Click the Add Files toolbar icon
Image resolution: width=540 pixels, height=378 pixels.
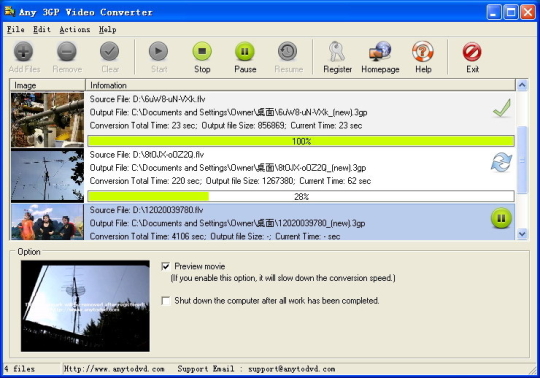coord(23,52)
